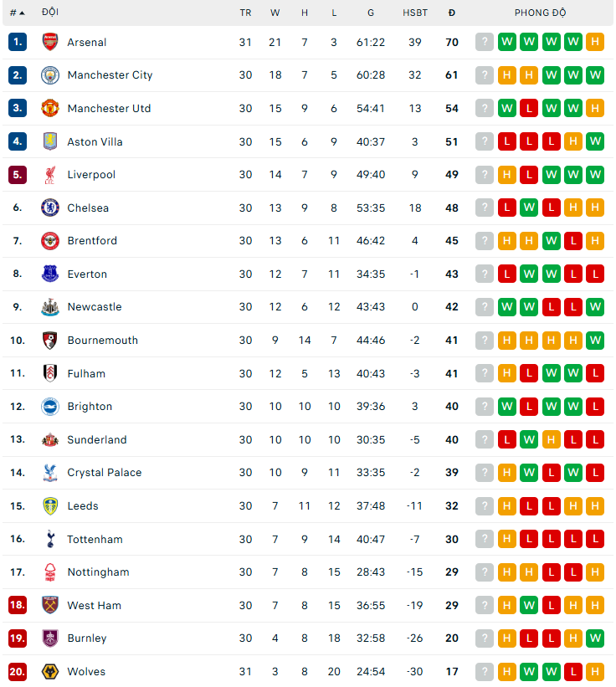Open the Crystal Palace team link
The width and height of the screenshot is (616, 687).
click(x=105, y=473)
